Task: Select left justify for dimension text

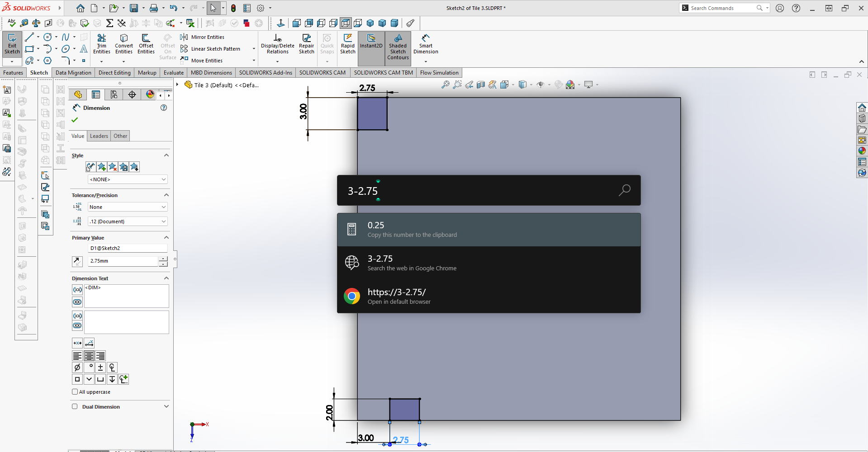Action: coord(77,356)
